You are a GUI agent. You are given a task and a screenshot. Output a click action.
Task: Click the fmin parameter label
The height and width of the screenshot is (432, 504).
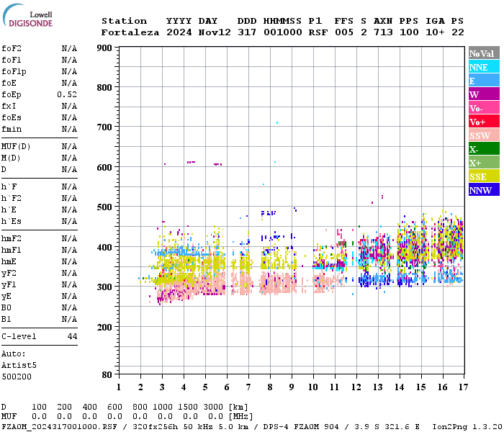point(12,129)
